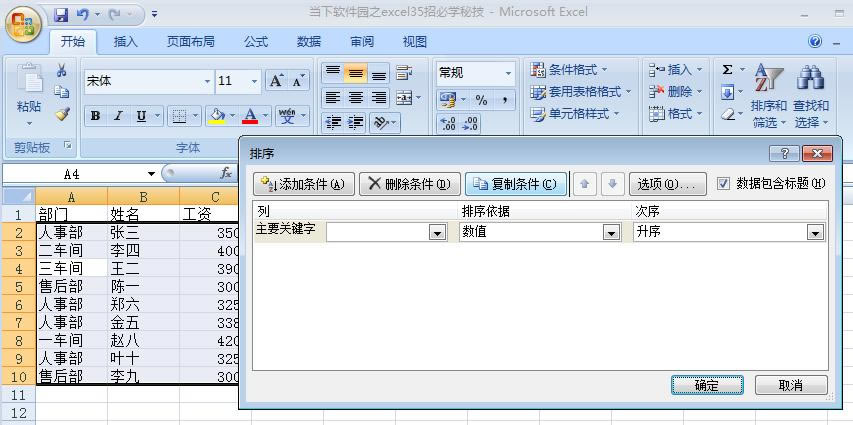Switch to the 视图 ribbon tab
Image resolution: width=853 pixels, height=425 pixels.
coord(415,42)
